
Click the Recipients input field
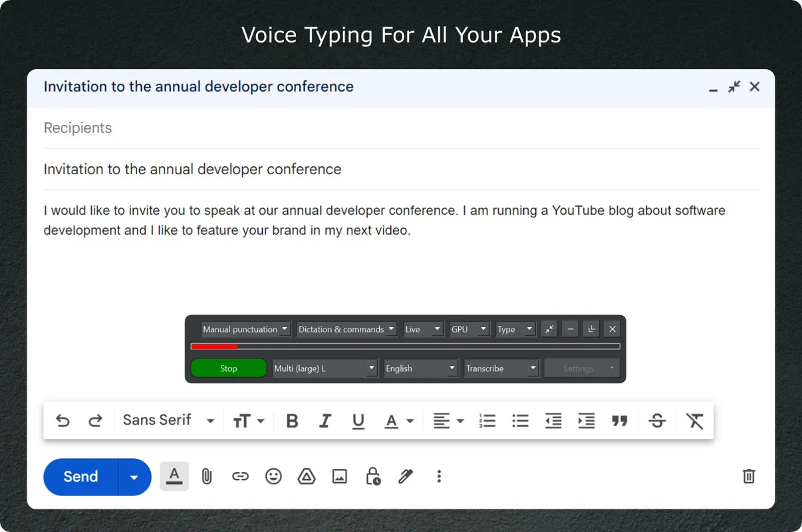399,128
